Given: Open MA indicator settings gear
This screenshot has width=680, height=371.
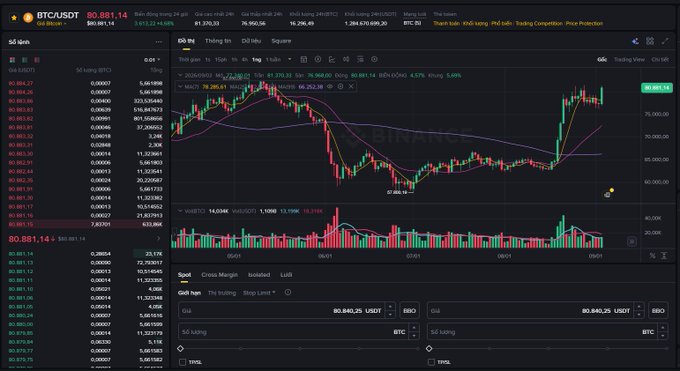Looking at the screenshot, I should pyautogui.click(x=340, y=87).
